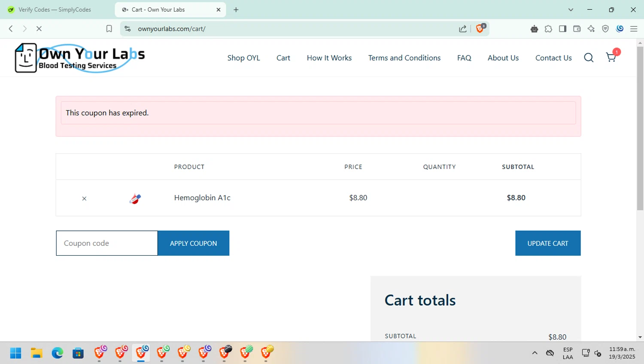Open the Brave Wallet icon
This screenshot has width=644, height=364.
tap(577, 29)
